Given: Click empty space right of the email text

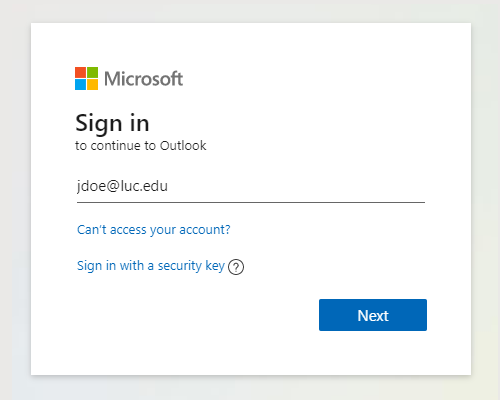Looking at the screenshot, I should coord(297,186).
